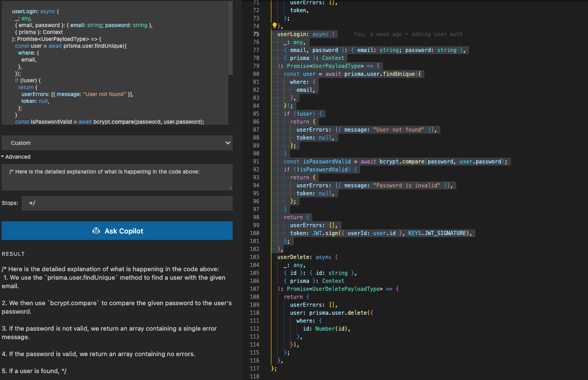Image resolution: width=588 pixels, height=380 pixels.
Task: Click "userDelete" on editor line 103
Action: tap(293, 257)
